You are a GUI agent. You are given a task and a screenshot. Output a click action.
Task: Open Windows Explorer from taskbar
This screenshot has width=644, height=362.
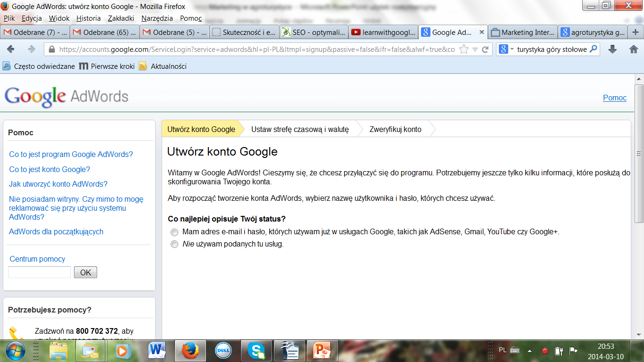pos(58,351)
